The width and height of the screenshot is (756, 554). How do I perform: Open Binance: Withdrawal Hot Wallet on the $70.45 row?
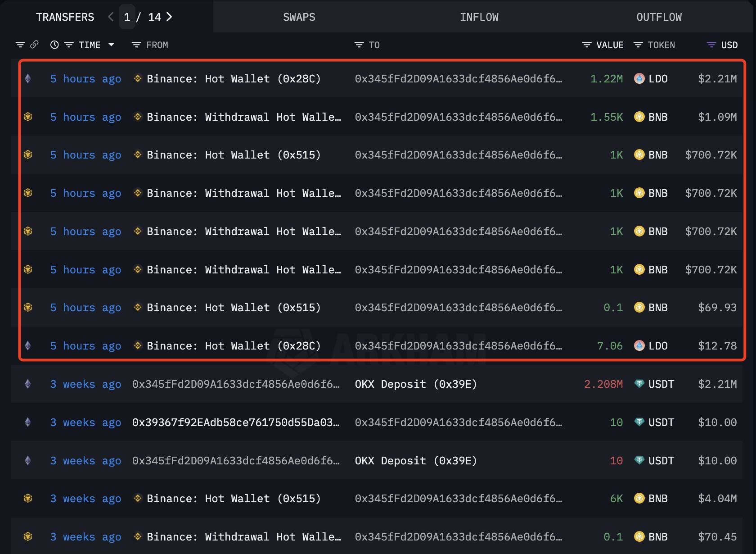pos(244,537)
